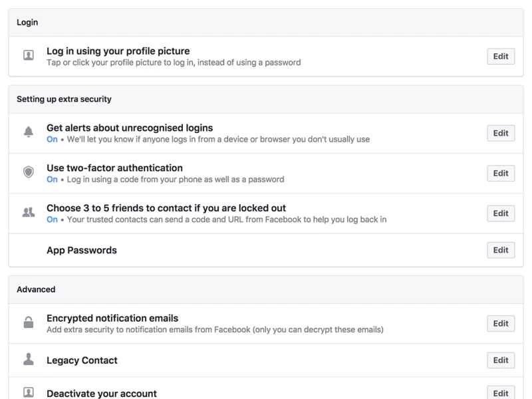
Task: Edit your Legacy Contact
Action: (x=500, y=360)
